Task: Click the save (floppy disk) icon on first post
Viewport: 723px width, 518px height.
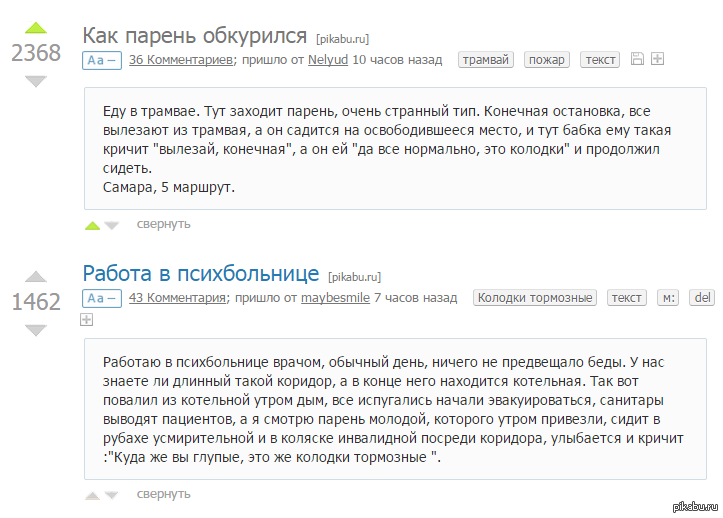Action: pos(638,60)
